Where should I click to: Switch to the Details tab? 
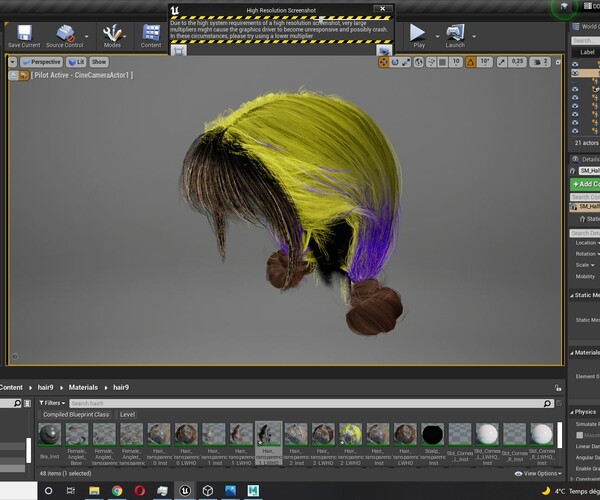coord(586,159)
